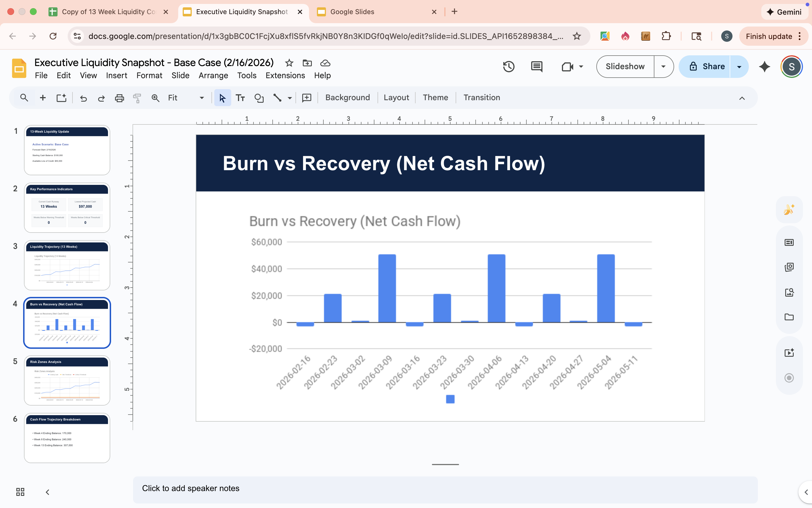Expand the video call options arrow

pyautogui.click(x=581, y=67)
